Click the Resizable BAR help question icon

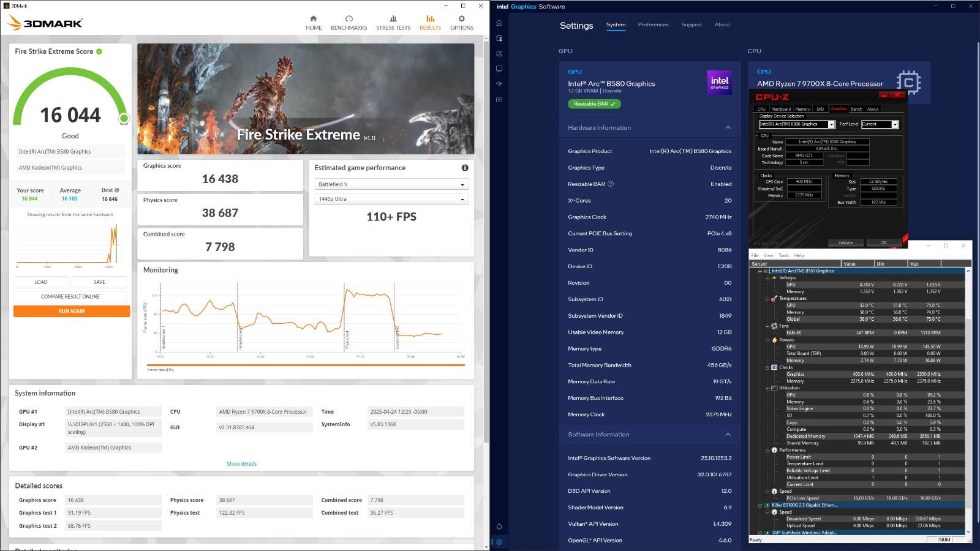pos(611,184)
